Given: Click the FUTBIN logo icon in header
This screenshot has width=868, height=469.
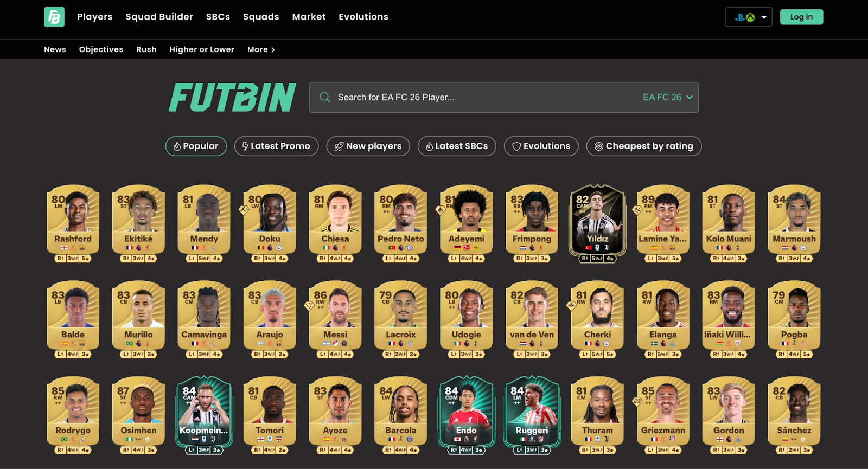Looking at the screenshot, I should (x=54, y=17).
